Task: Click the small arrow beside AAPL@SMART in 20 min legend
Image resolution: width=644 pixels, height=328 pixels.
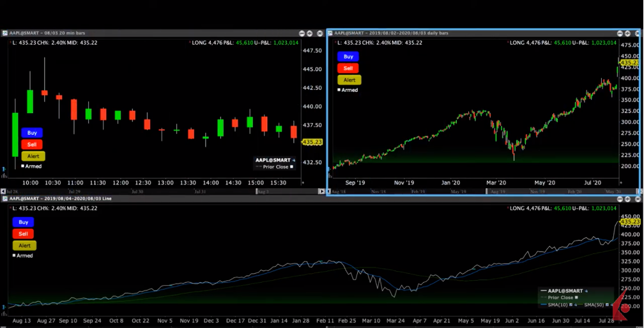Action: pos(293,160)
